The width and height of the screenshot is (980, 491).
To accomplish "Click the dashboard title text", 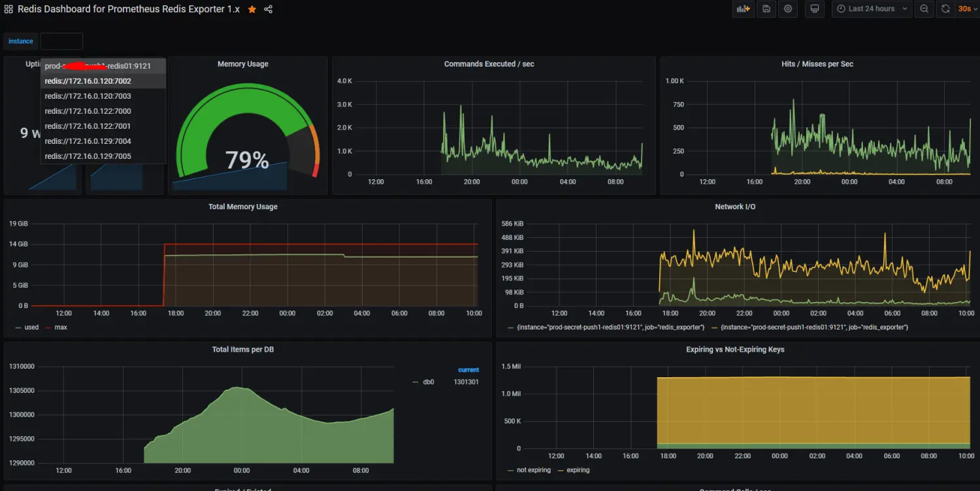I will pos(129,9).
